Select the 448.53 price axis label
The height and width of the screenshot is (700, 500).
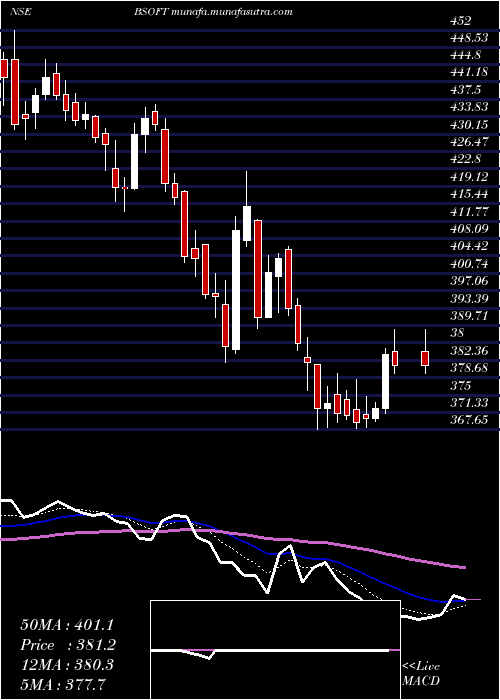[468, 38]
